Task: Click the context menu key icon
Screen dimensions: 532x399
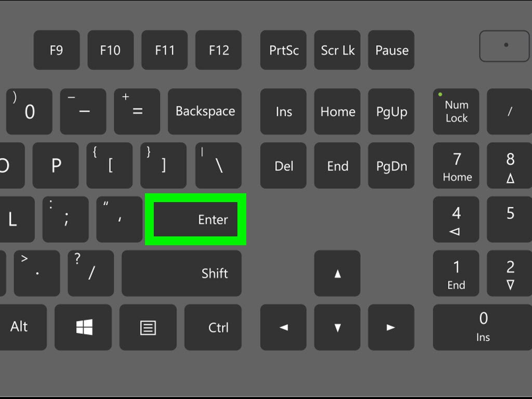Action: point(148,327)
